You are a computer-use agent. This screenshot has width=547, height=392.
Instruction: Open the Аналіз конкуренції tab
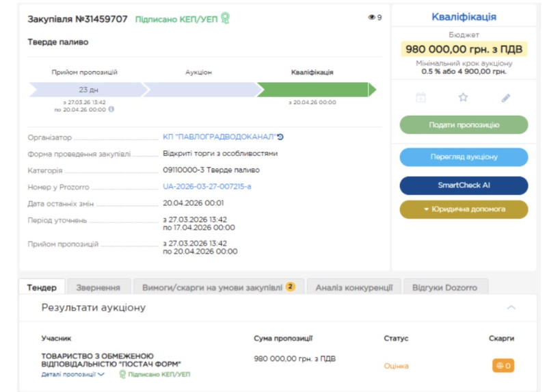[353, 287]
